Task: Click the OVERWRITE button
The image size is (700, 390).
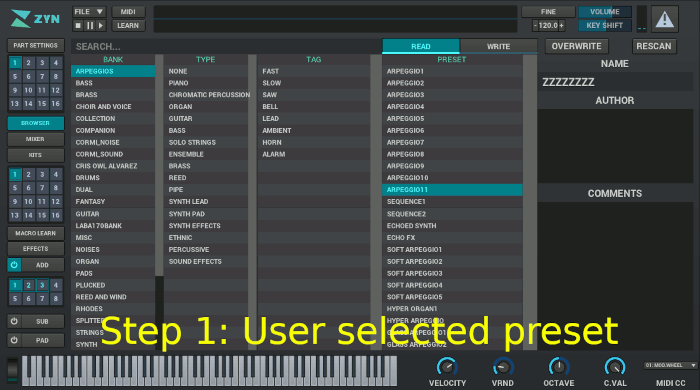Action: pos(576,46)
